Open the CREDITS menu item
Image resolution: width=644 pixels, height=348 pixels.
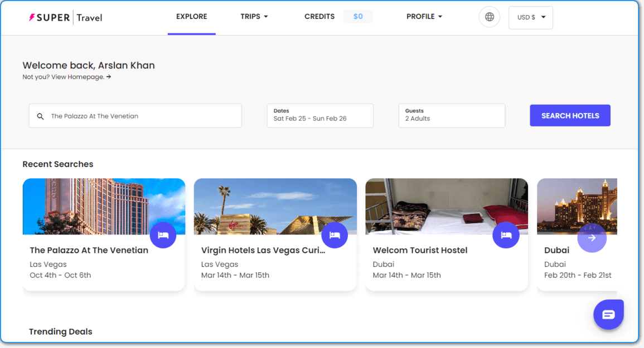319,16
